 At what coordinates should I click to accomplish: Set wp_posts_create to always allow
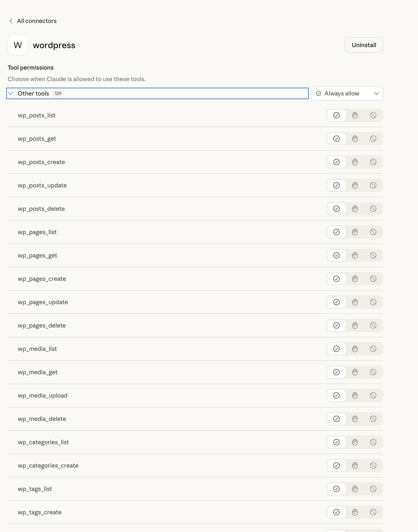click(336, 162)
